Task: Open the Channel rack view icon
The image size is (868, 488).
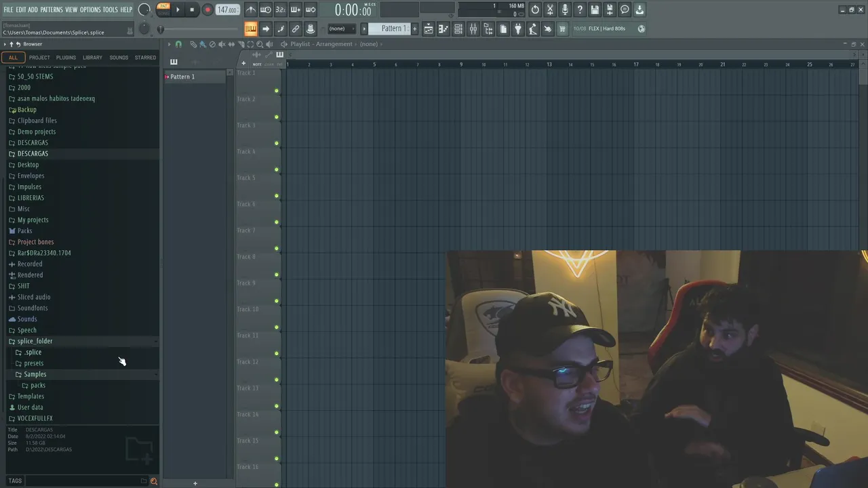Action: pyautogui.click(x=458, y=28)
